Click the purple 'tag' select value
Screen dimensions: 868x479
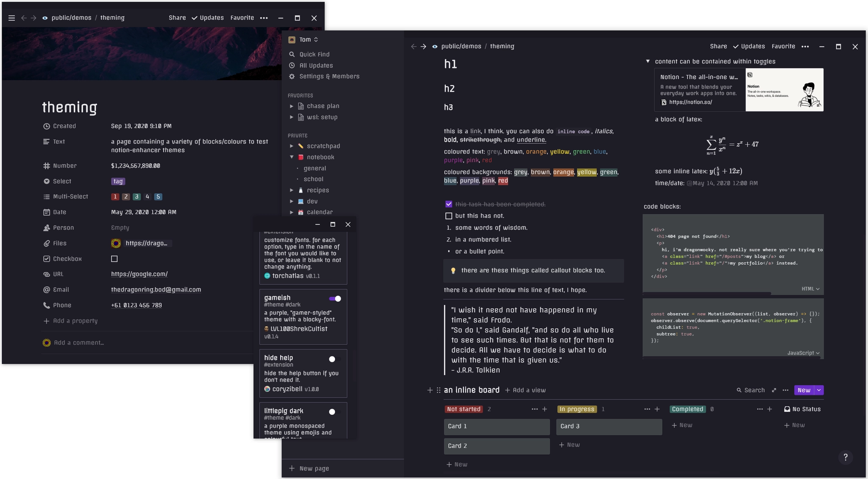point(118,182)
